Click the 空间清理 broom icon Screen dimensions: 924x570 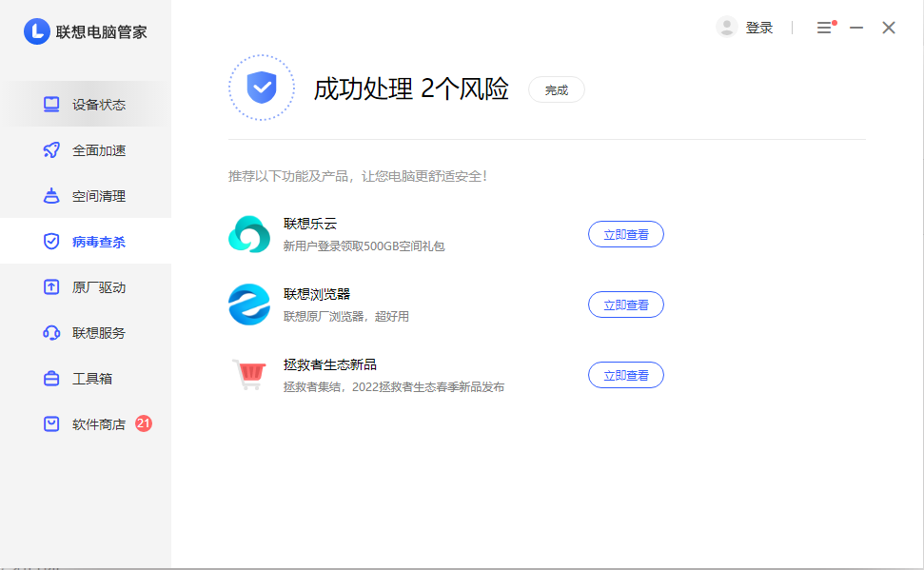click(51, 196)
